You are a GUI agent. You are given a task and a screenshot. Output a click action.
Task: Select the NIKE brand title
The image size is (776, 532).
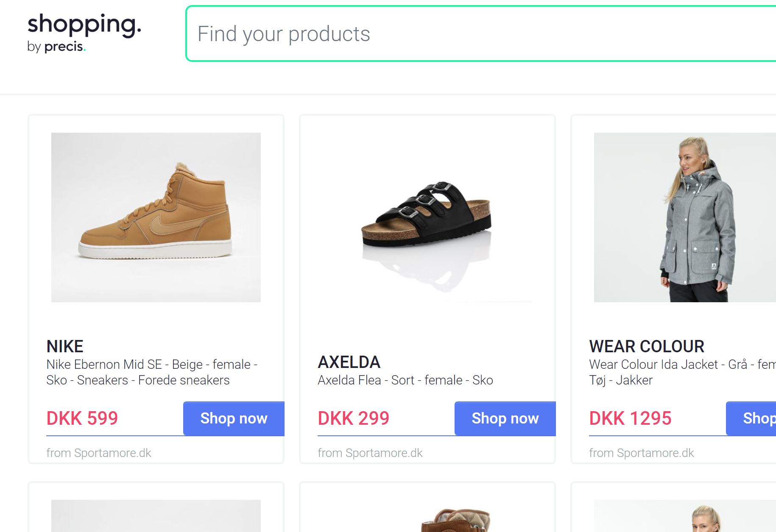tap(64, 346)
